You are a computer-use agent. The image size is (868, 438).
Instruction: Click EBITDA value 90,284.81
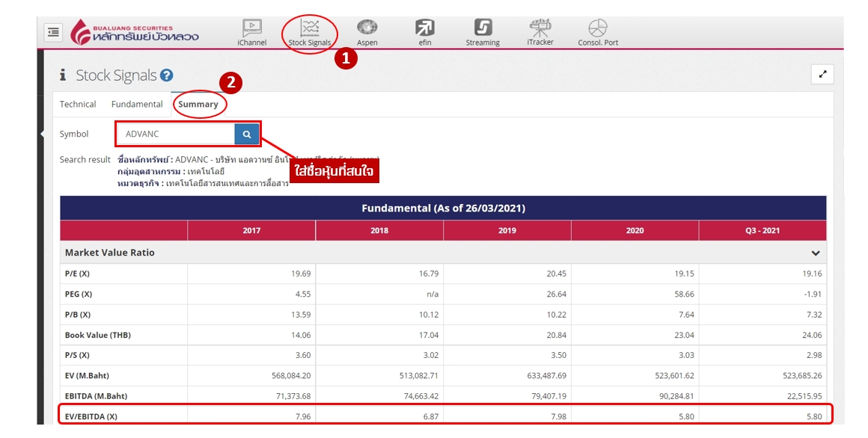click(676, 396)
